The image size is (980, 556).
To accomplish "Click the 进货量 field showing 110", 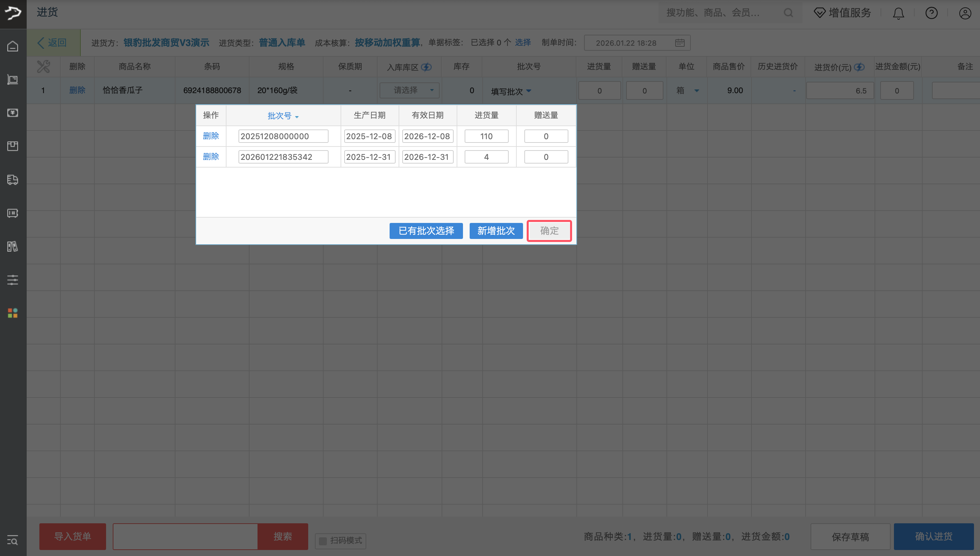I will tap(486, 136).
